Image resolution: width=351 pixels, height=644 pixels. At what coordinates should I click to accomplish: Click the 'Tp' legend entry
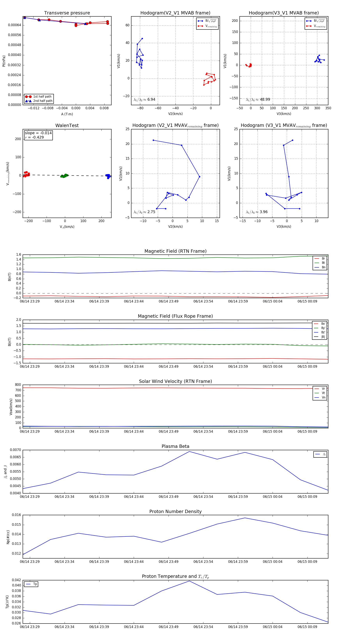(31, 584)
